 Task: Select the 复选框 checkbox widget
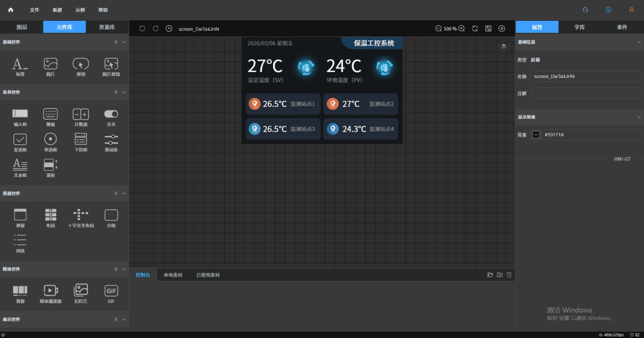click(x=20, y=142)
